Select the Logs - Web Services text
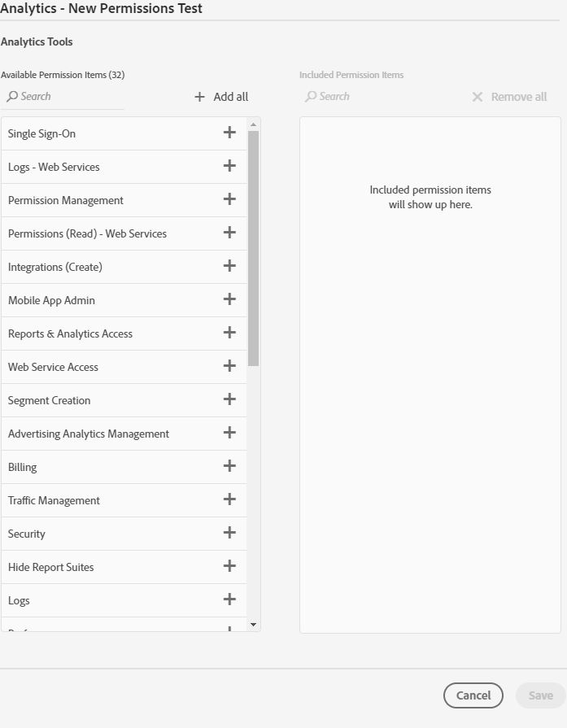Viewport: 567px width, 728px height. click(x=54, y=167)
